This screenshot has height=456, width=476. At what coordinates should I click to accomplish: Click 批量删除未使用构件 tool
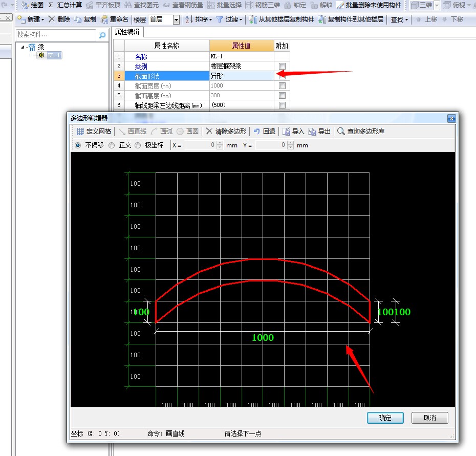coord(370,5)
